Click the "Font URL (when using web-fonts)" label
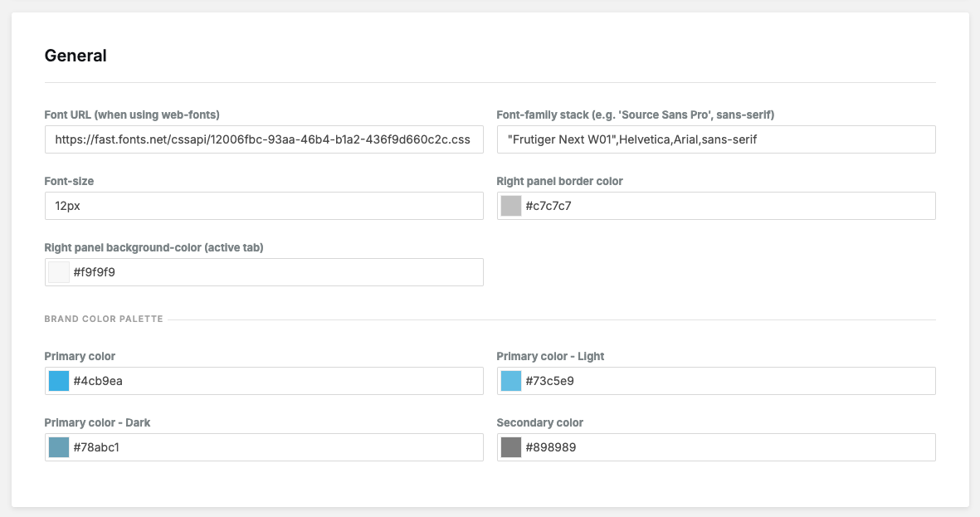This screenshot has height=517, width=980. [x=132, y=115]
